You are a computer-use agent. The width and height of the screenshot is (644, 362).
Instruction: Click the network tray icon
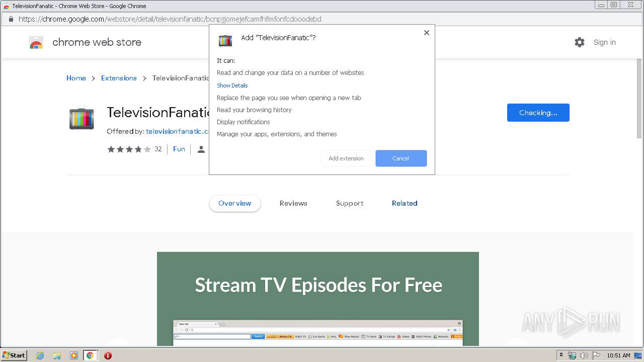(572, 355)
